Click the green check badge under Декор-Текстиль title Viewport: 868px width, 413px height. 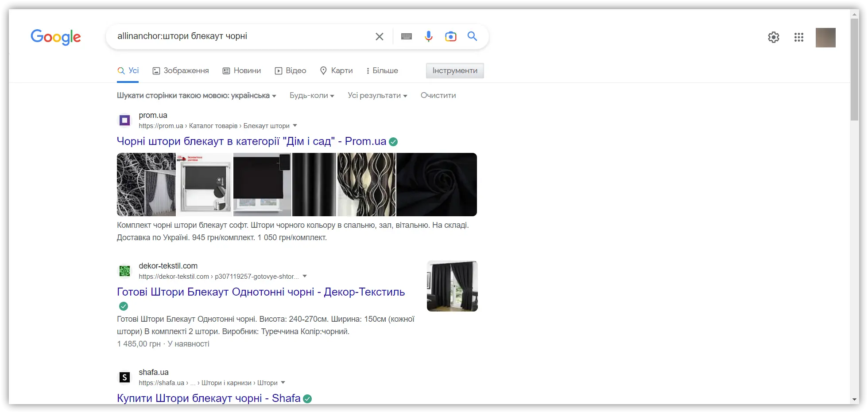124,306
